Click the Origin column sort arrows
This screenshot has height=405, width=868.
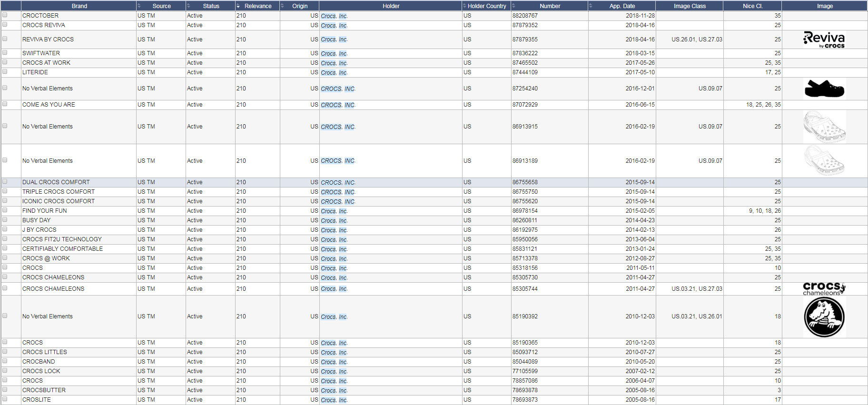(282, 6)
